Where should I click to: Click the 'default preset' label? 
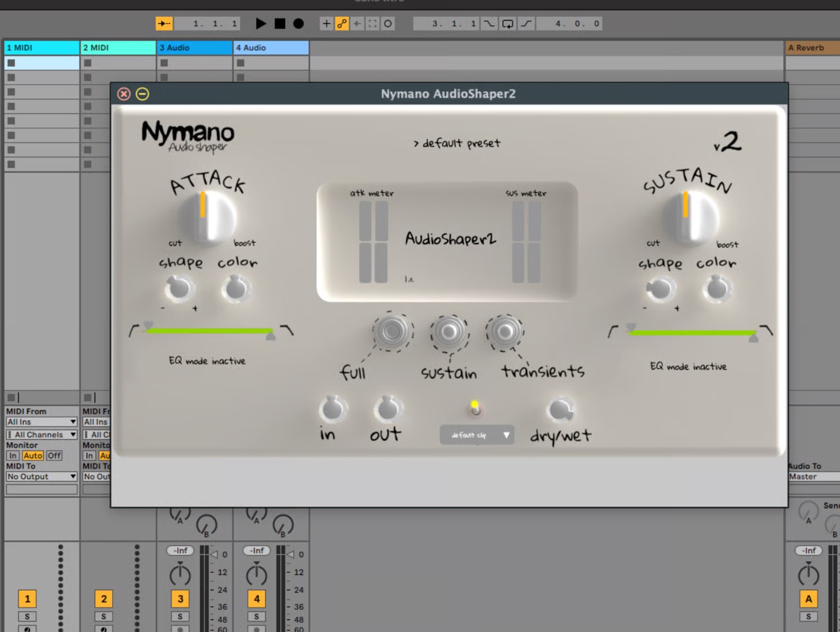click(457, 143)
